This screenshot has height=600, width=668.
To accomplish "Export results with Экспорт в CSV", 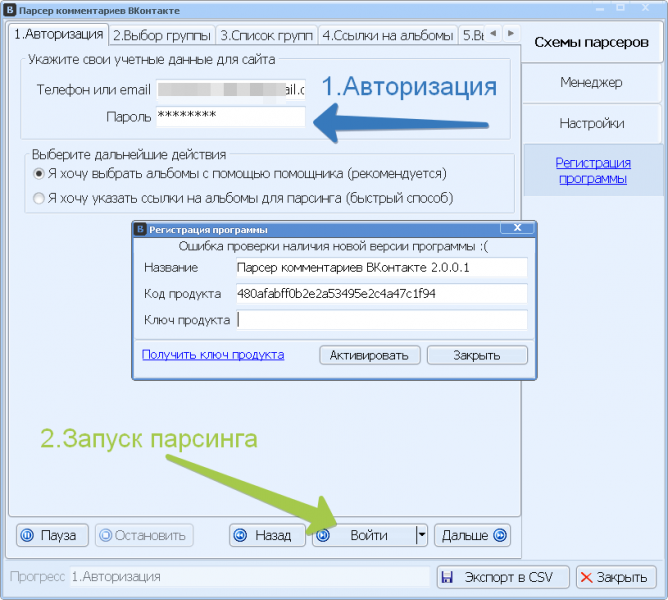I will pos(503,577).
